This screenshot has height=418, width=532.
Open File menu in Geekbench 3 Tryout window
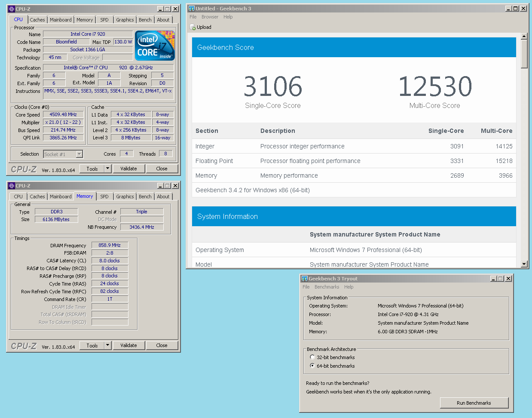click(x=306, y=287)
